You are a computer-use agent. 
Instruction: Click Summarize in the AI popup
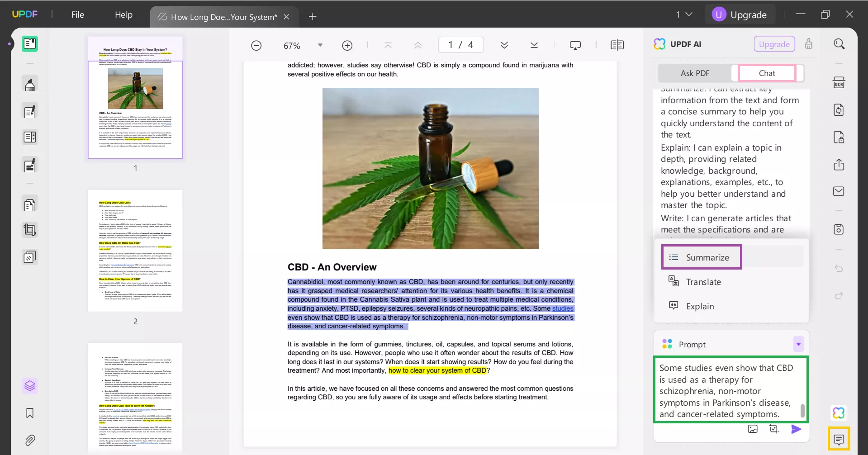click(707, 257)
